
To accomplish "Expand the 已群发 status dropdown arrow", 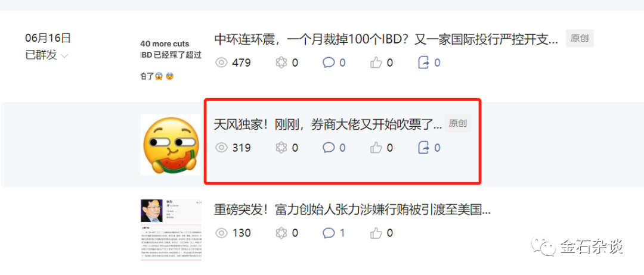I will tap(64, 56).
